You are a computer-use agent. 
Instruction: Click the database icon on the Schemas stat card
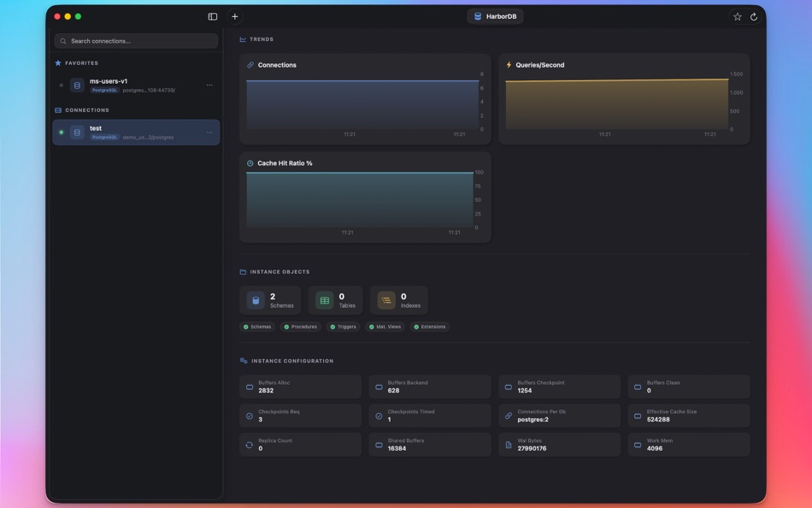click(255, 299)
